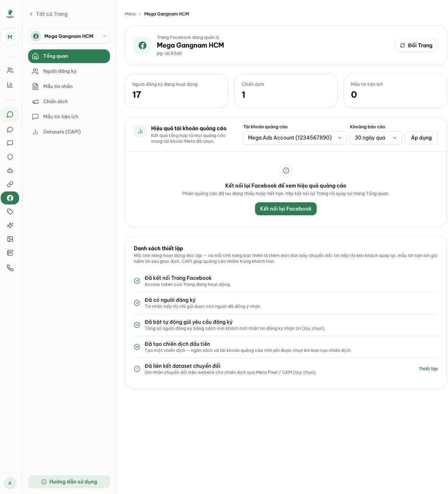
Task: Open the chain link icon in the rail
Action: click(x=10, y=184)
